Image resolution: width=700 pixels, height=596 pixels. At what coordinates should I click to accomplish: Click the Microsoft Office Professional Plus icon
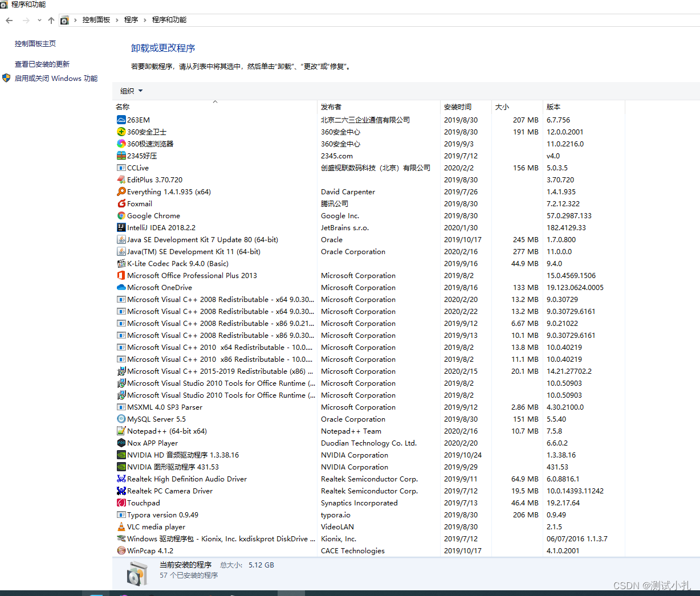point(121,275)
